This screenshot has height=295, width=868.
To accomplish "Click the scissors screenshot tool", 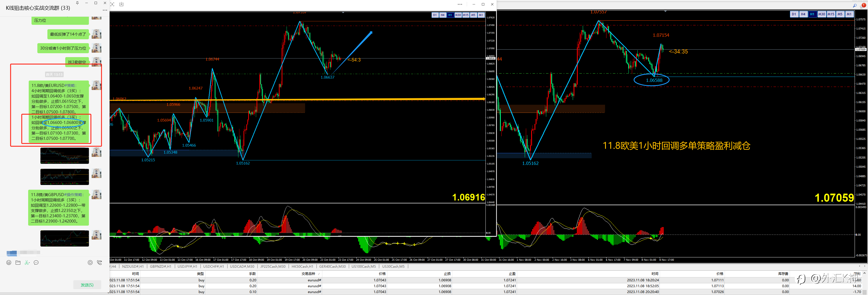I will pyautogui.click(x=27, y=262).
